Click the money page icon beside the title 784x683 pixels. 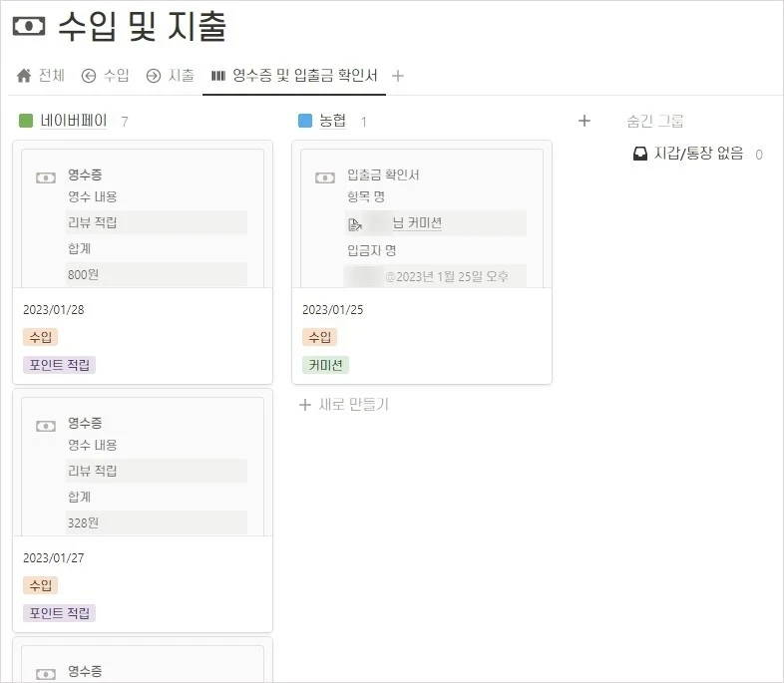[29, 26]
